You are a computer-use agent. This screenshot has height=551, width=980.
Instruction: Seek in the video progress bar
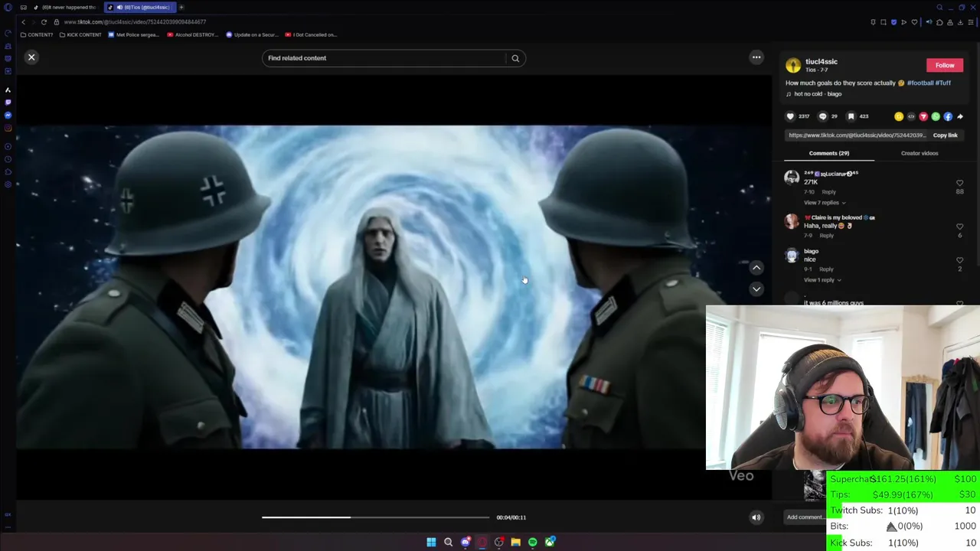click(x=375, y=517)
